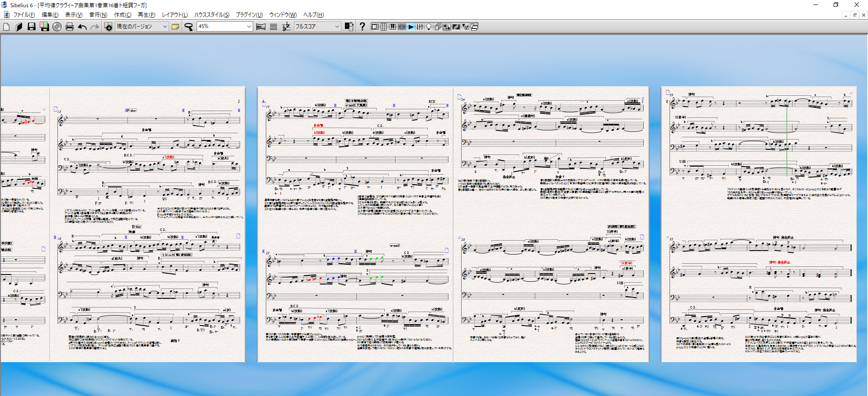The height and width of the screenshot is (396, 868).
Task: Open the 編集(E) menu
Action: point(50,15)
